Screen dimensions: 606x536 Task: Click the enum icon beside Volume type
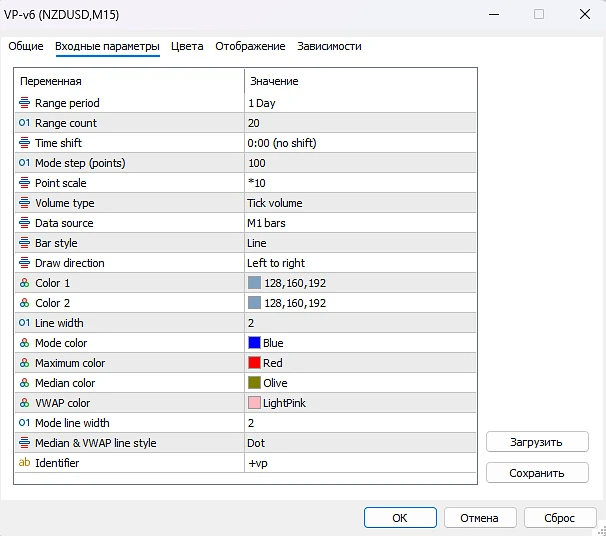(x=25, y=203)
